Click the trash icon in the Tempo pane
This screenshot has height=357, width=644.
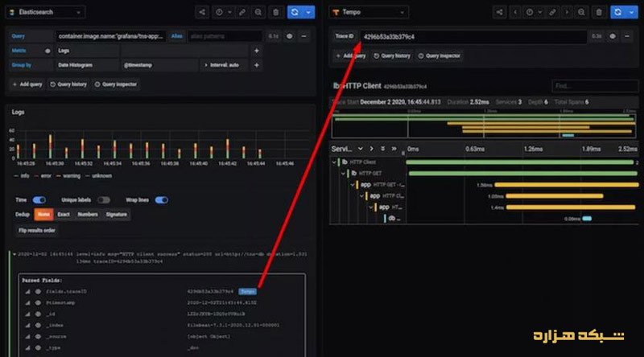(x=599, y=12)
